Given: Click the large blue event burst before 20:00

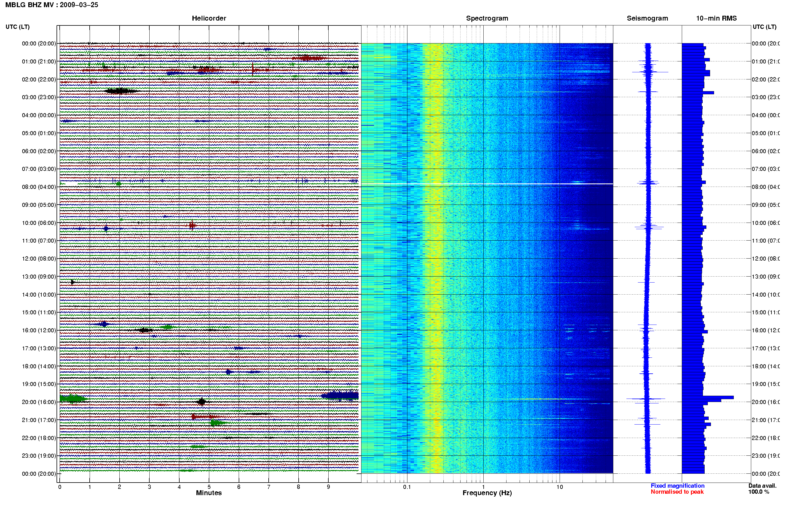Looking at the screenshot, I should (x=340, y=395).
